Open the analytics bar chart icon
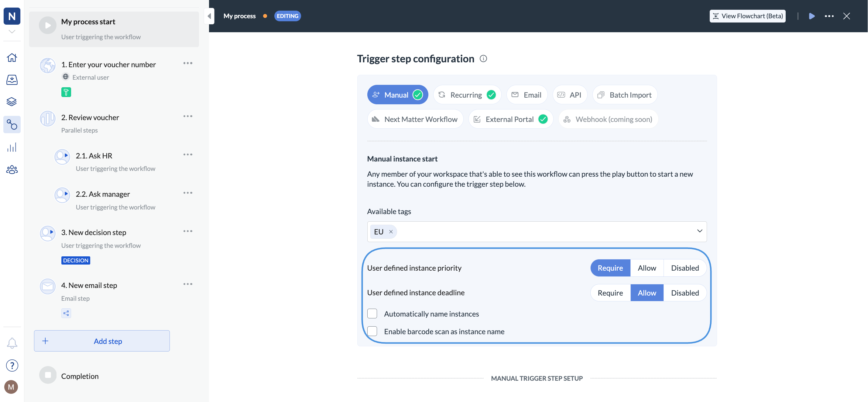The image size is (868, 402). (12, 147)
